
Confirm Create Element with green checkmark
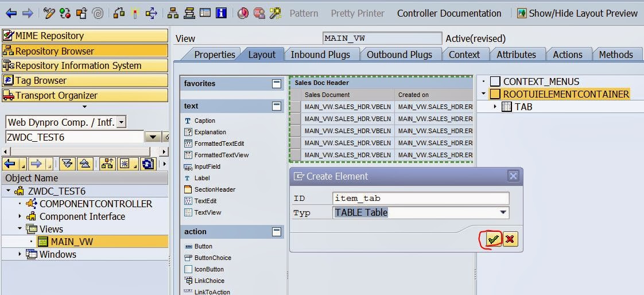point(494,239)
